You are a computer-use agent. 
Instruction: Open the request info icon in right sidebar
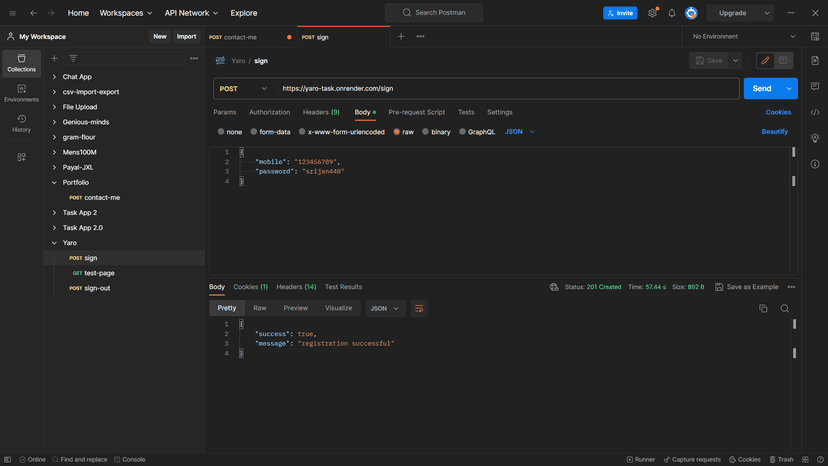(x=815, y=164)
